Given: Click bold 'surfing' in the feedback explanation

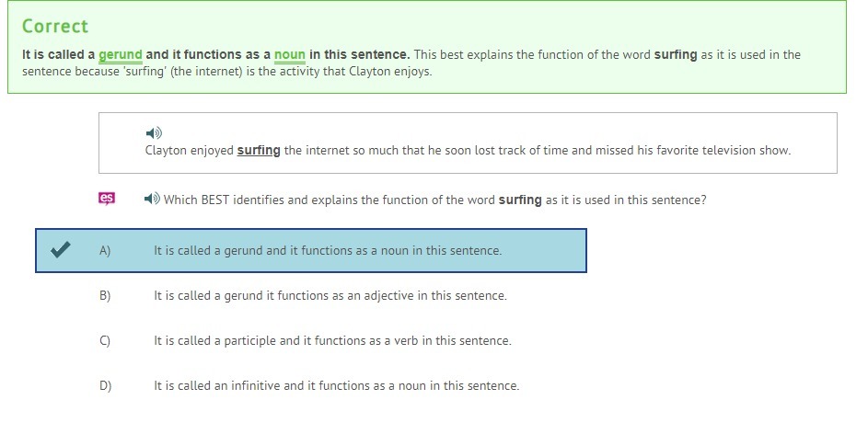Looking at the screenshot, I should [x=676, y=55].
